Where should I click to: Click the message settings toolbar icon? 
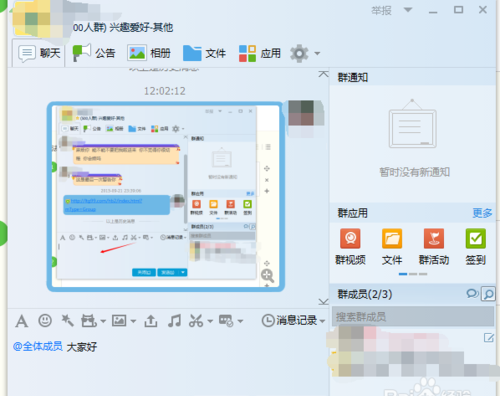tap(226, 321)
